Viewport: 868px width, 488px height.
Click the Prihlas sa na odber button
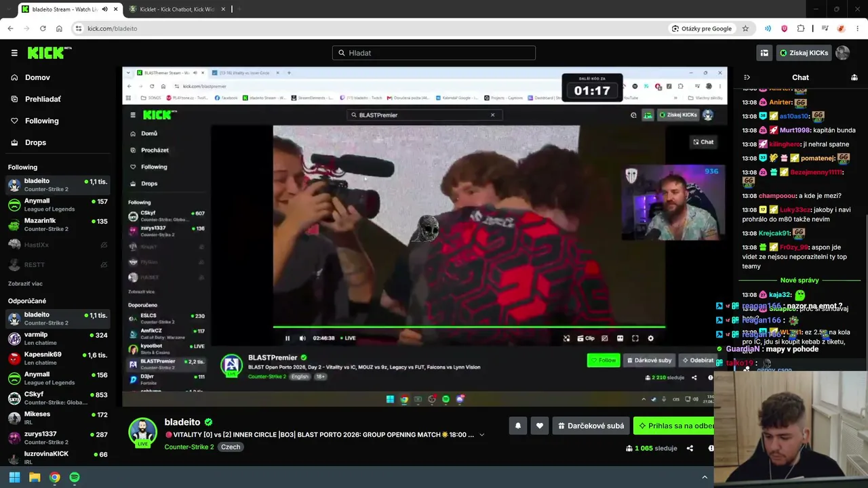tap(673, 426)
